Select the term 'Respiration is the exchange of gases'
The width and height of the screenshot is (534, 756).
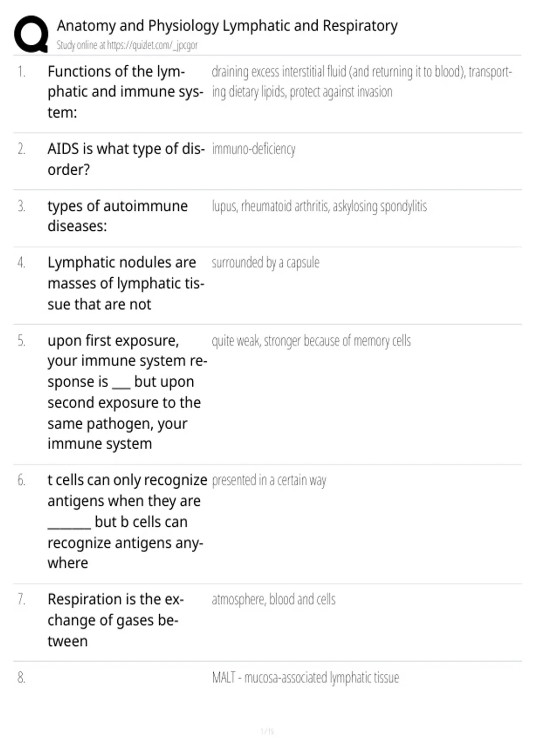coord(116,620)
